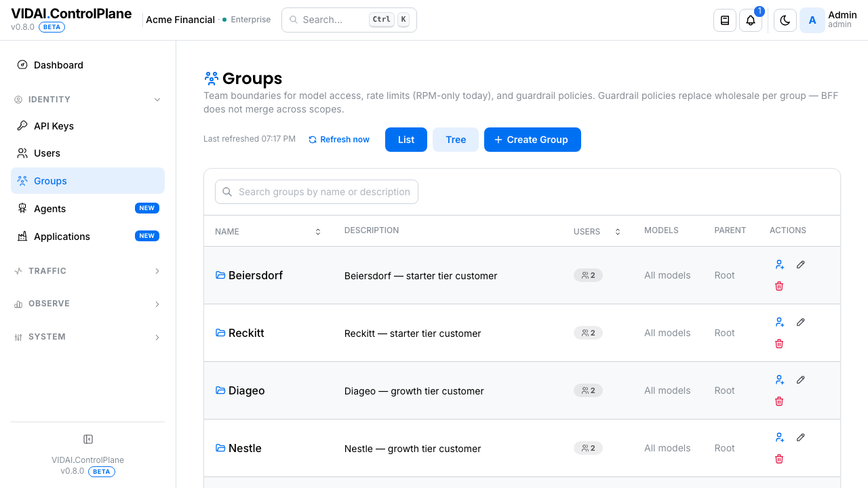868x488 pixels.
Task: Edit the Nestle group
Action: point(801,437)
